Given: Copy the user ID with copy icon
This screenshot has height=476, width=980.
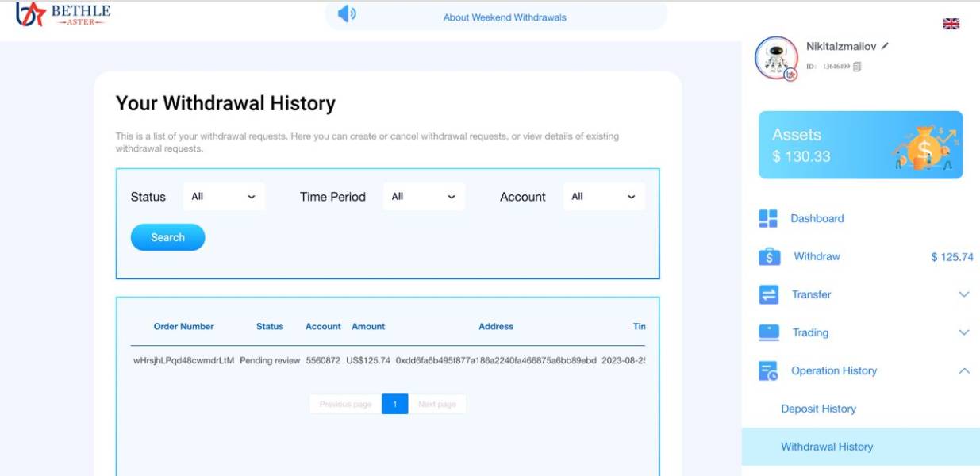Looking at the screenshot, I should coord(857,67).
